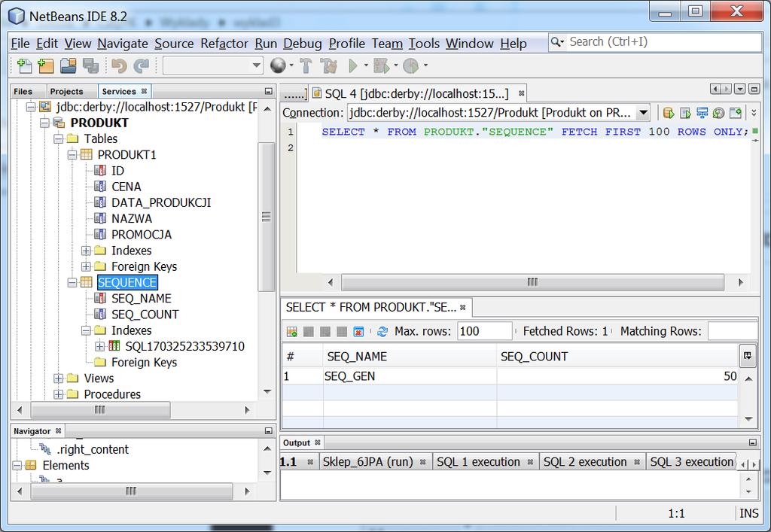Switch to the Projects tab

click(x=66, y=91)
